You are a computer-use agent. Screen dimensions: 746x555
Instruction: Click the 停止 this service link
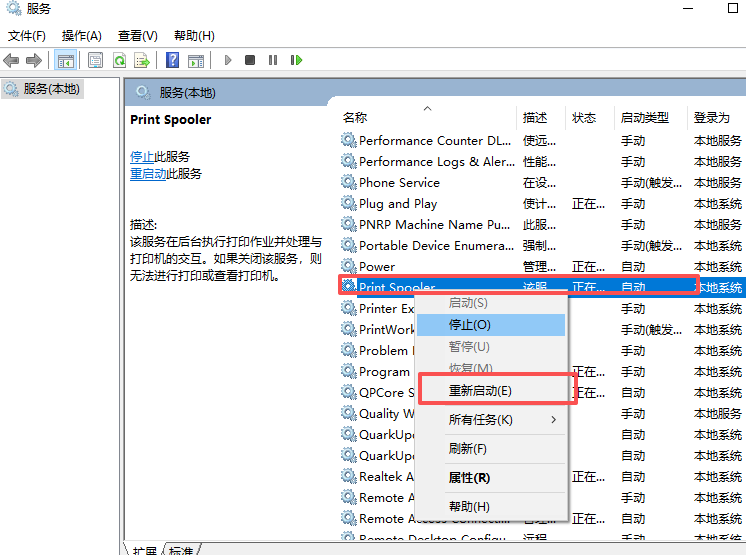(x=142, y=156)
